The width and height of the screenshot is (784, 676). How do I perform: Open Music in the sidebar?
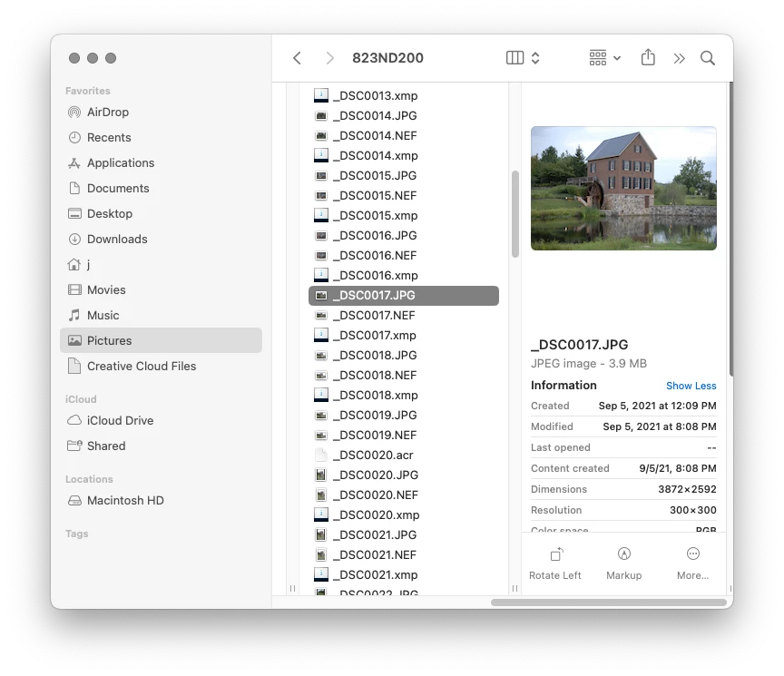pos(161,316)
